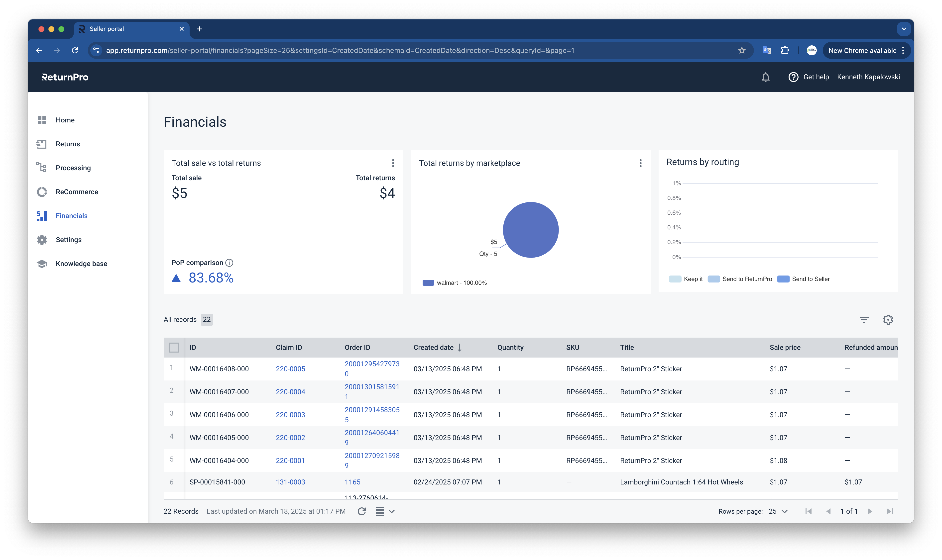942x560 pixels.
Task: Open Total sale vs returns options menu
Action: pyautogui.click(x=393, y=163)
